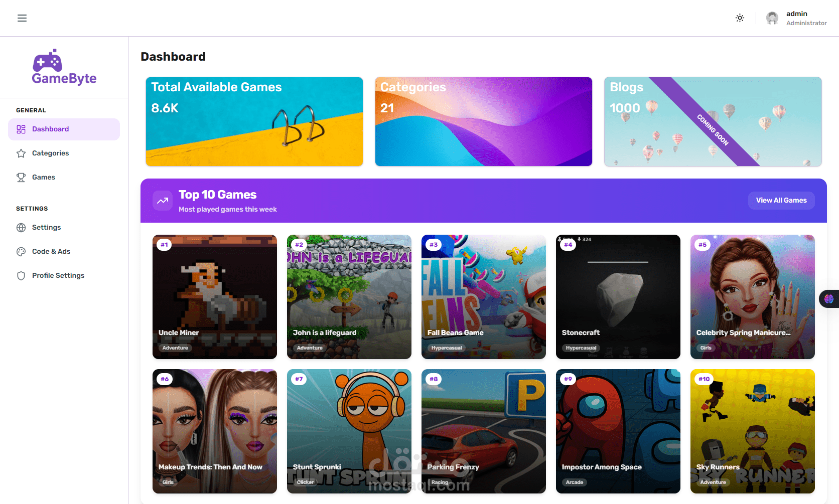The height and width of the screenshot is (504, 839).
Task: Open Categories star icon in sidebar
Action: pos(21,153)
